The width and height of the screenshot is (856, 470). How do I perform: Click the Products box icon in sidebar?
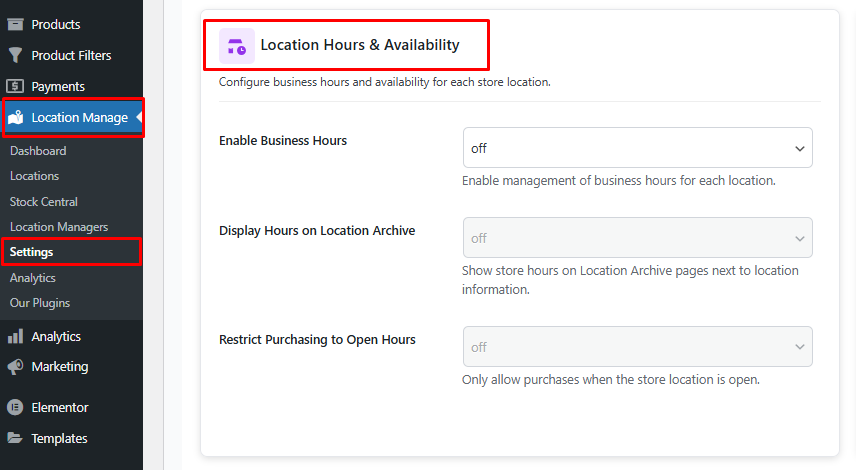15,24
